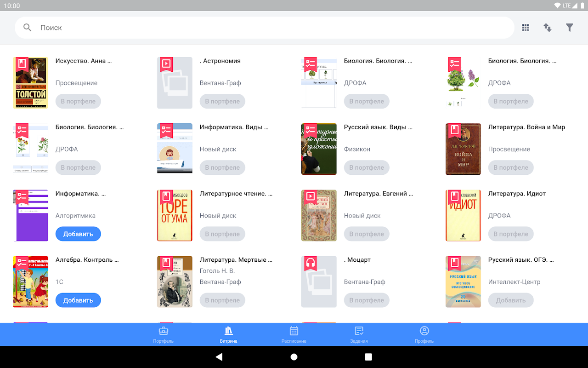Open the Идиот book cover
The image size is (588, 368).
(463, 215)
